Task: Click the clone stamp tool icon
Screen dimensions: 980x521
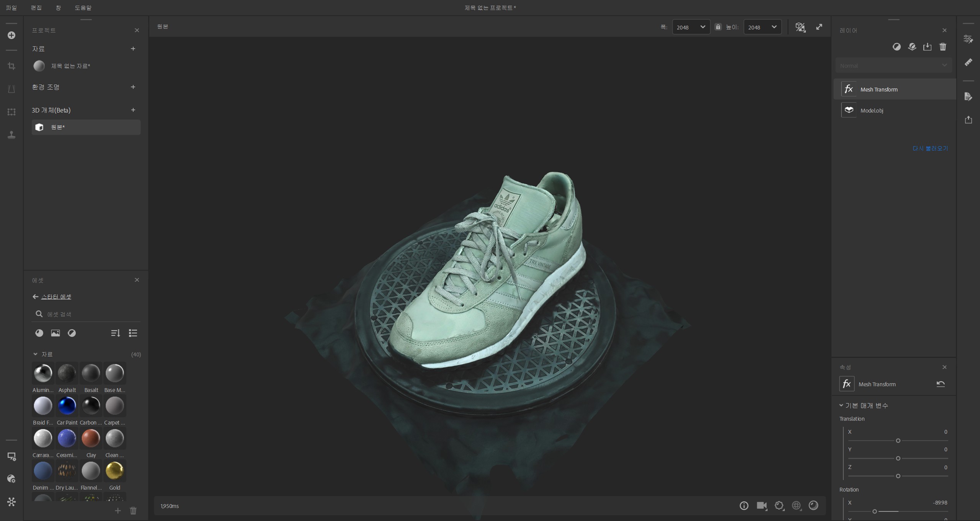Action: 11,135
